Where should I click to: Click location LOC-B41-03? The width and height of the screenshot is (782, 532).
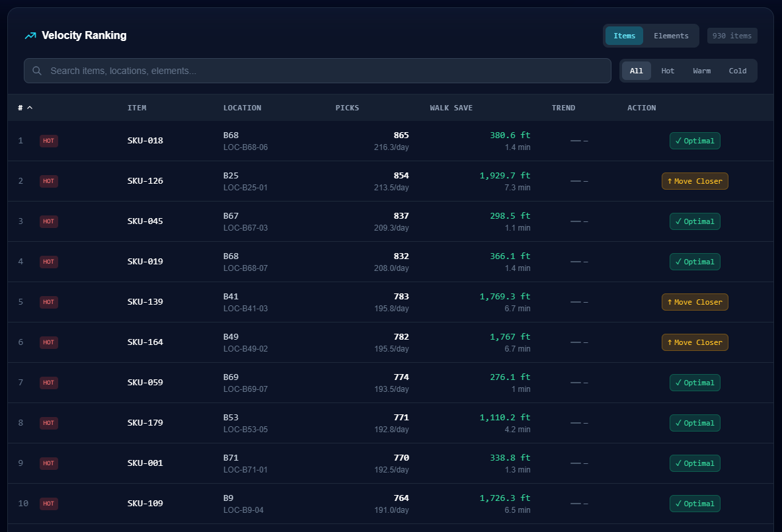tap(245, 309)
